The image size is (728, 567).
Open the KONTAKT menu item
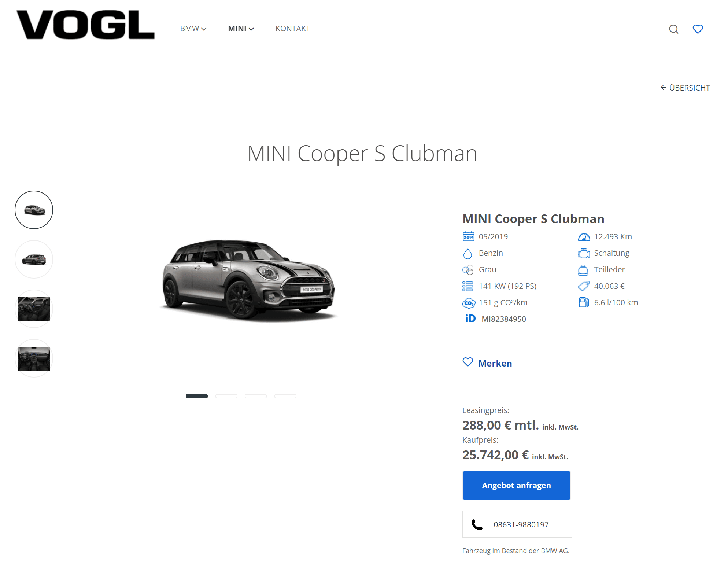[293, 29]
